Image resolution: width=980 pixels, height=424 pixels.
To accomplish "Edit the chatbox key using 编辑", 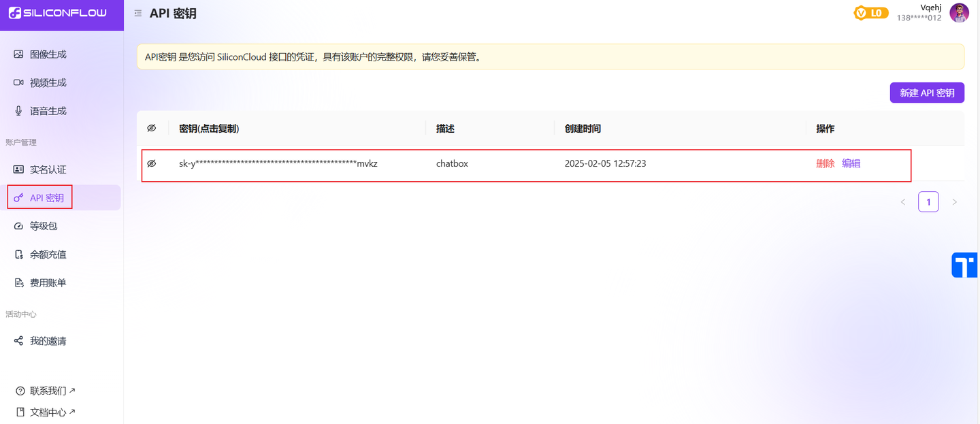I will [851, 163].
